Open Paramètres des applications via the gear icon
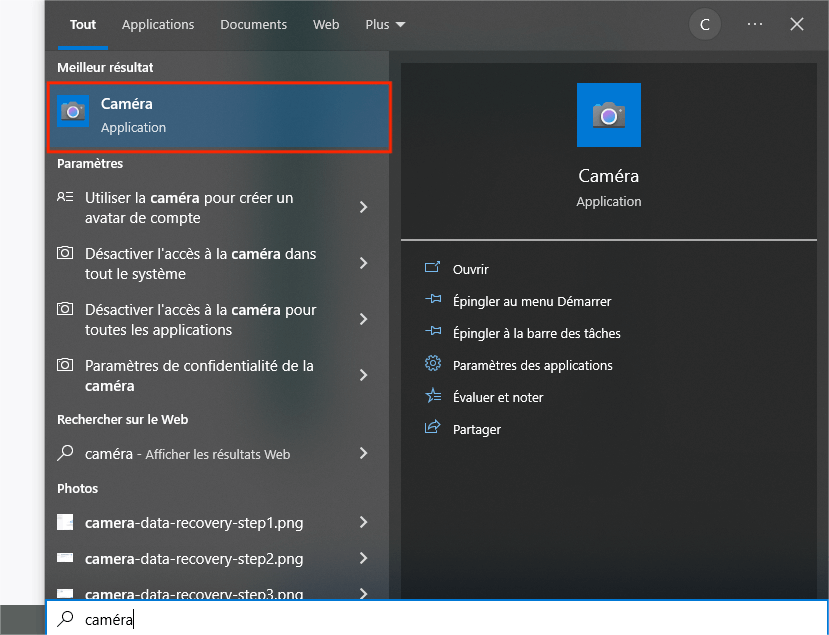829x635 pixels. coord(433,365)
